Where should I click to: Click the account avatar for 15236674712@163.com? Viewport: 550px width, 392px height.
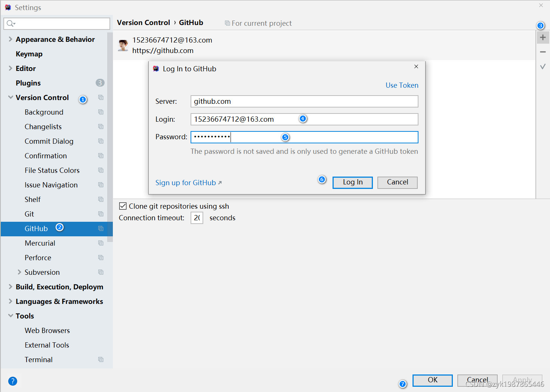point(123,45)
